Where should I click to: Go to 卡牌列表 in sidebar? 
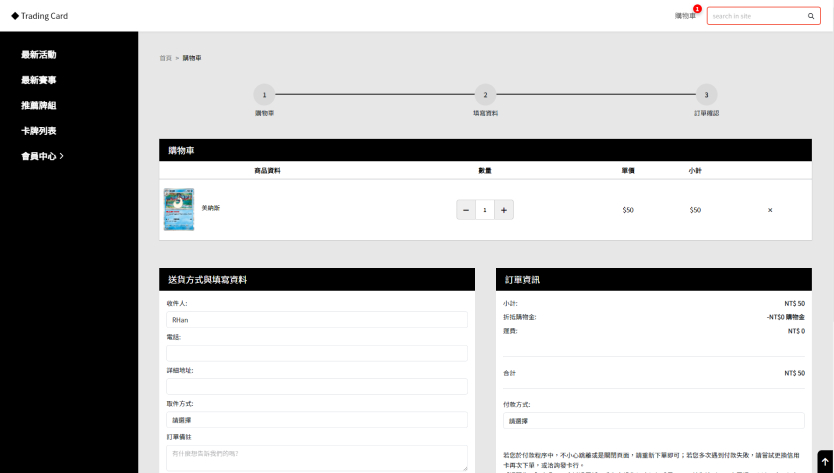pos(38,131)
